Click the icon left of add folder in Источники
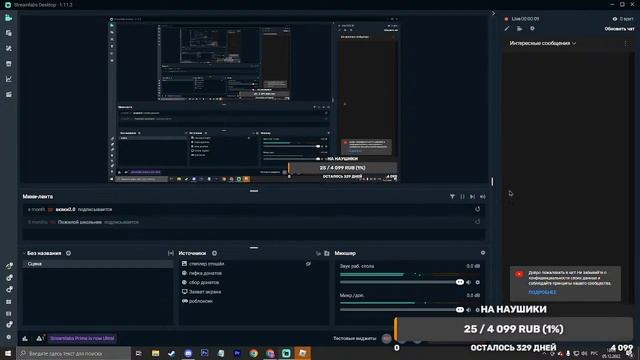The height and width of the screenshot is (360, 640). [318, 253]
